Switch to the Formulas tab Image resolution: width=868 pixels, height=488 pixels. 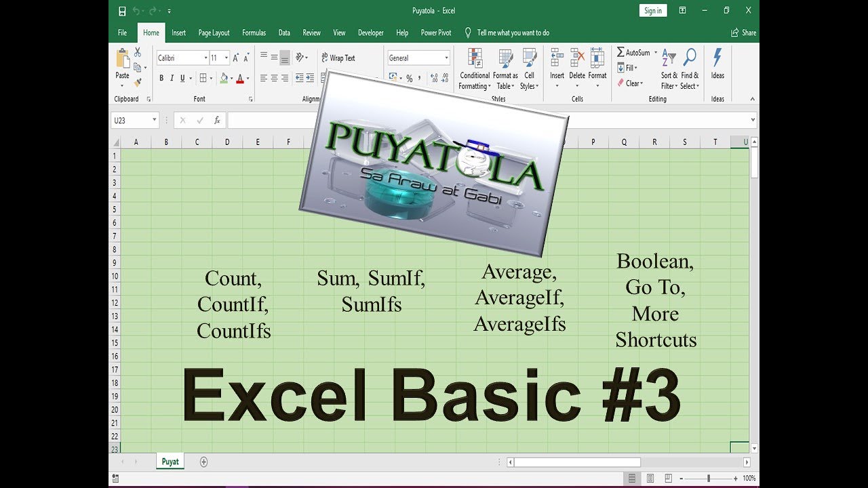tap(254, 33)
